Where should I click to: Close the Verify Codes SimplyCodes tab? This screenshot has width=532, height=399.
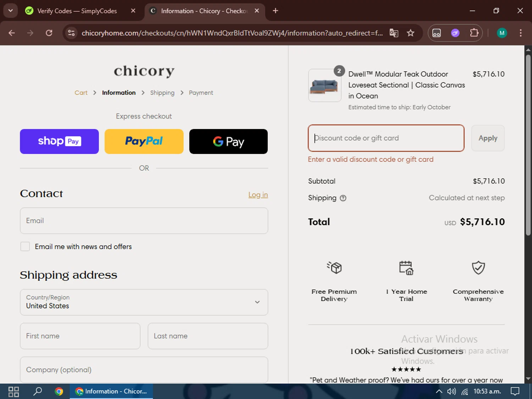tap(133, 11)
